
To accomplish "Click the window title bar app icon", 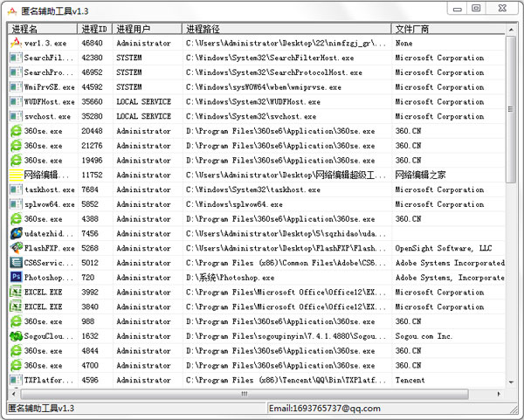I will (12, 11).
